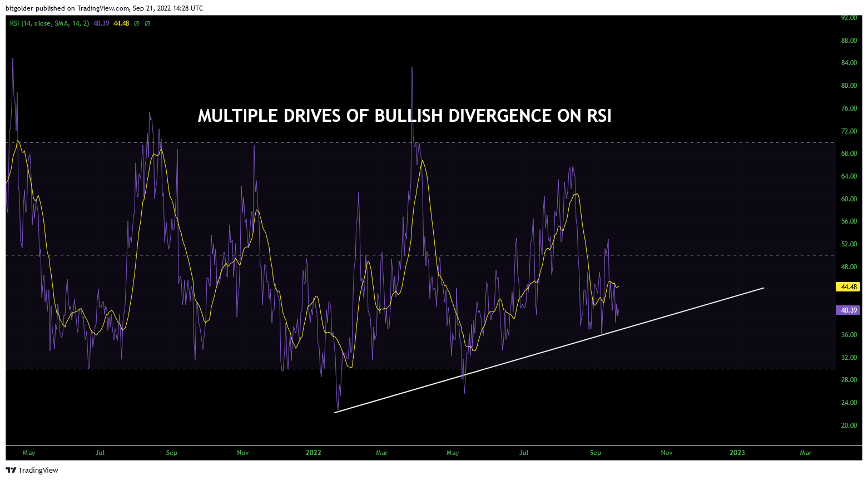
Task: Click the yellow 44.48 legend value
Action: pyautogui.click(x=121, y=23)
